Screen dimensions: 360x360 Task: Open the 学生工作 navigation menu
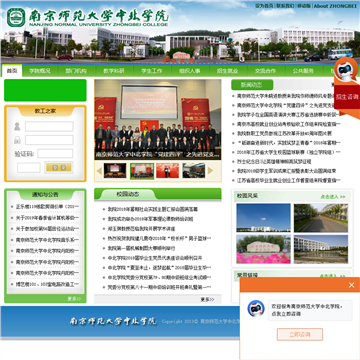[x=152, y=71]
